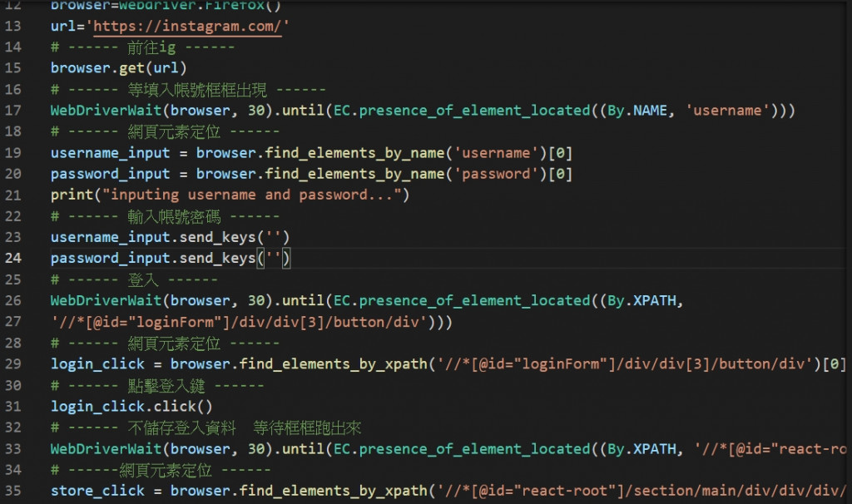Image resolution: width=852 pixels, height=504 pixels.
Task: Click the "username_input" variable on line 19
Action: tap(111, 153)
